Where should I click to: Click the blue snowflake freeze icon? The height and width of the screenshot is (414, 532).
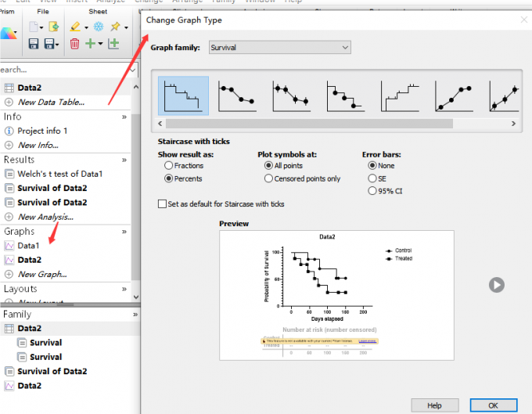click(x=99, y=27)
